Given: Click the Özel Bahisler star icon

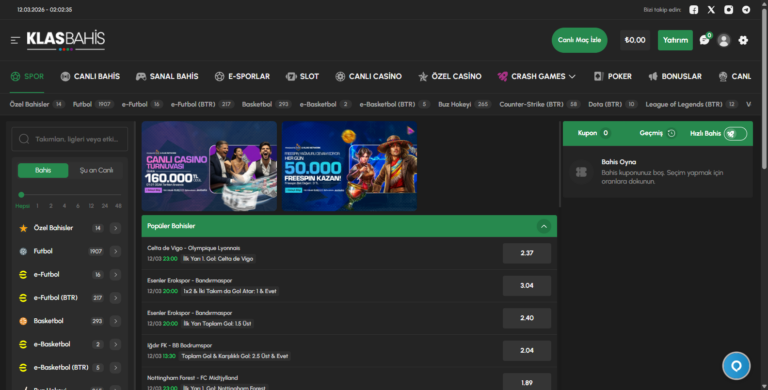Looking at the screenshot, I should tap(23, 228).
